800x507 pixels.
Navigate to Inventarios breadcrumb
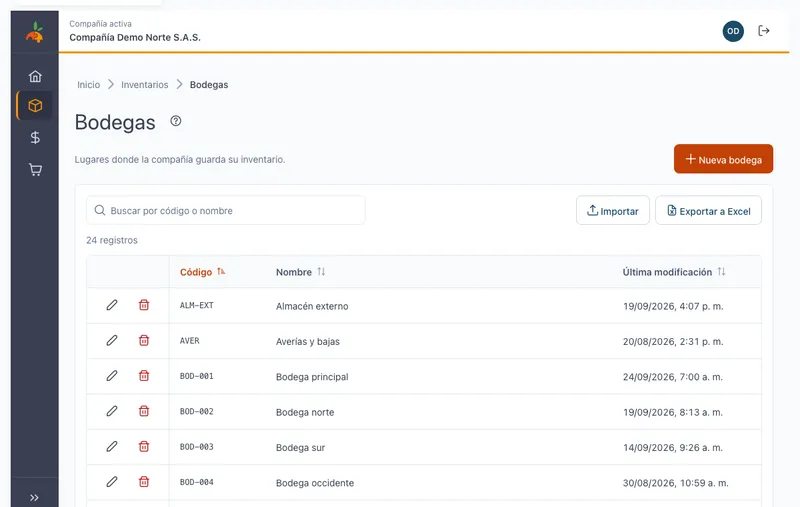pos(144,85)
